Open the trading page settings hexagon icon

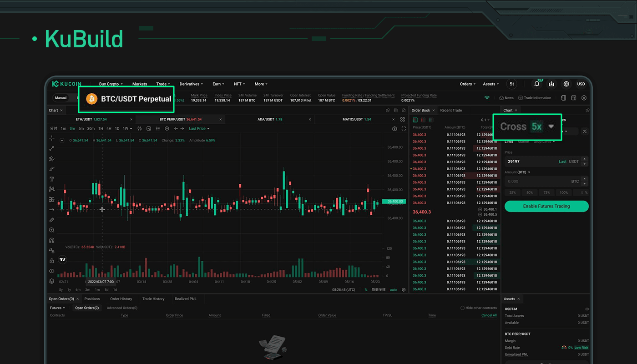584,98
